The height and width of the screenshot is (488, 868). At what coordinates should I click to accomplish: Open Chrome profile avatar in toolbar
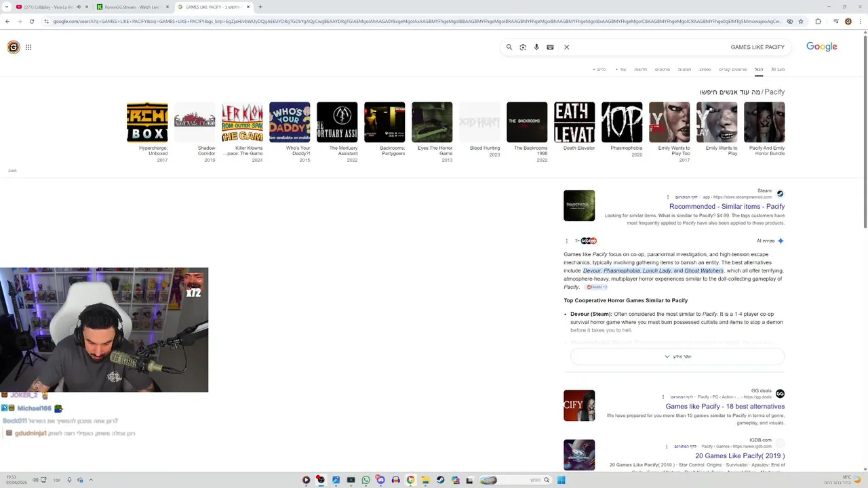tap(848, 21)
